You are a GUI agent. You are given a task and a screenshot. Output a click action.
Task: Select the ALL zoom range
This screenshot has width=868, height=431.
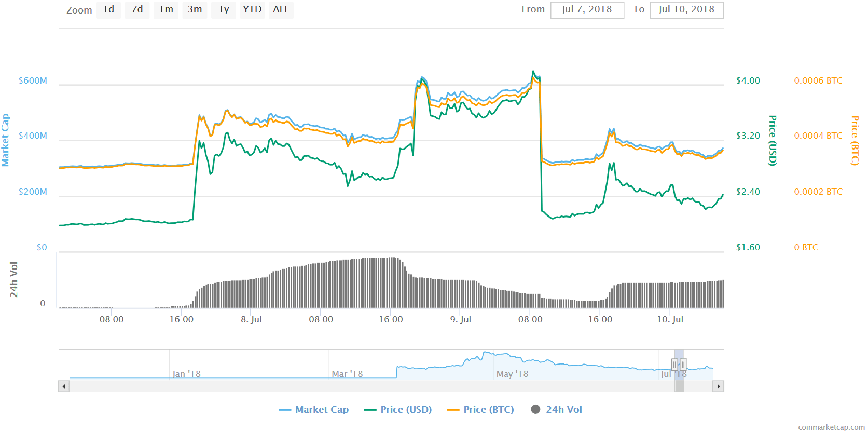(281, 10)
